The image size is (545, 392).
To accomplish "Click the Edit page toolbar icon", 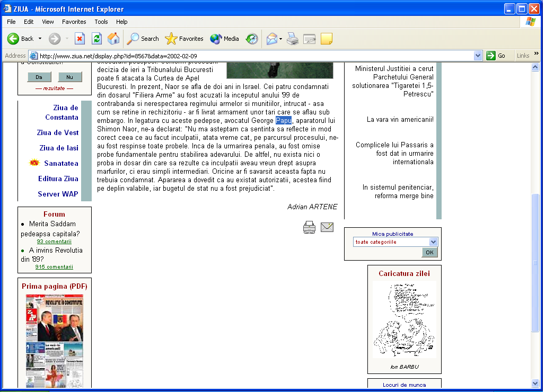I will point(309,39).
